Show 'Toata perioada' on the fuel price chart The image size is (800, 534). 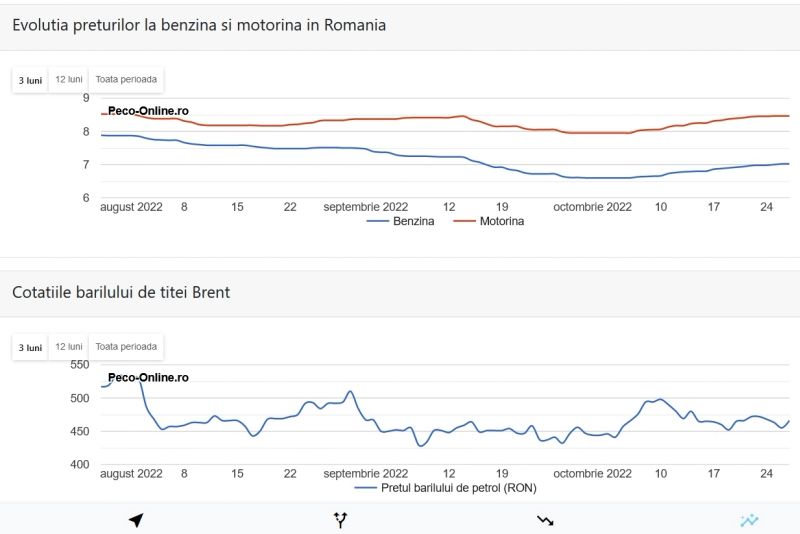[126, 79]
